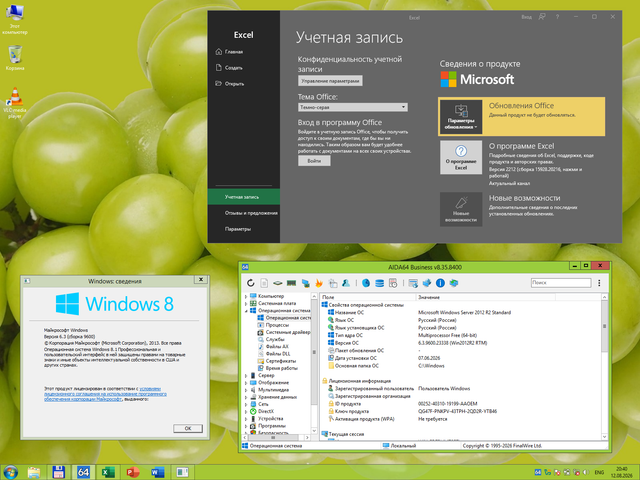Screen dimensions: 640x480
Task: Expand the DirectX tree node
Action: point(246,412)
